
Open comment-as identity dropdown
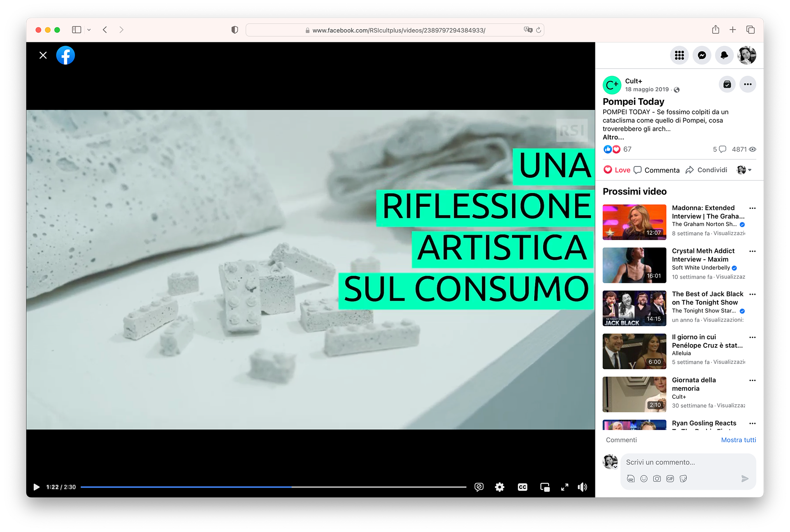pos(744,170)
